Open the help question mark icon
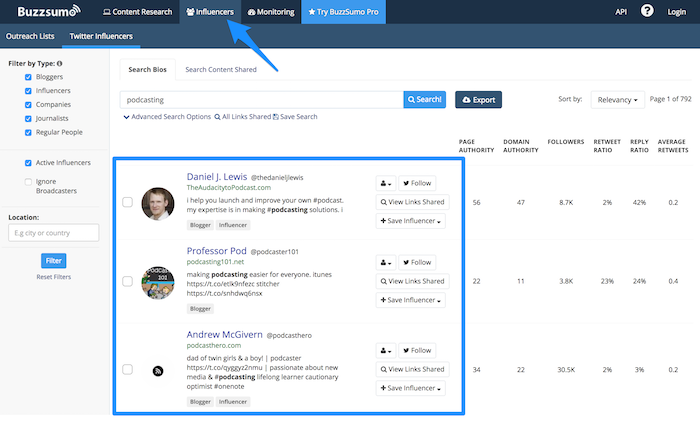Screen dimensions: 700x427 (x=647, y=12)
